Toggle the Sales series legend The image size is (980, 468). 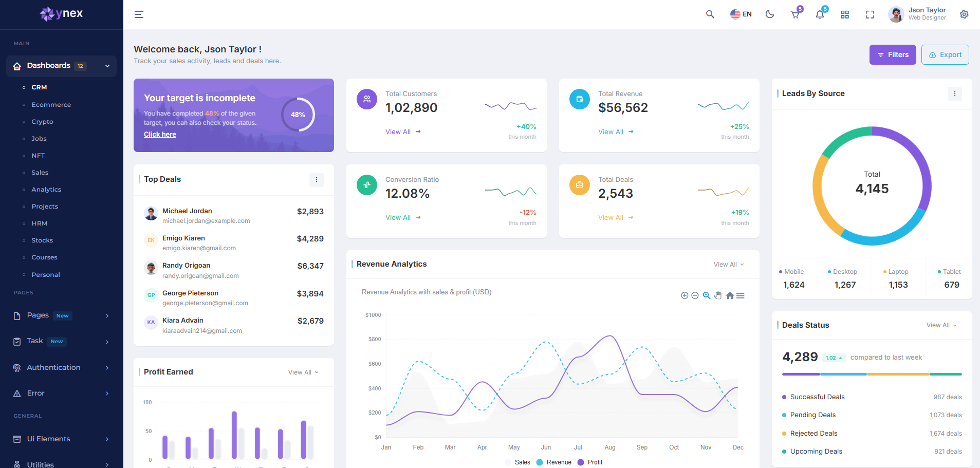coord(517,462)
